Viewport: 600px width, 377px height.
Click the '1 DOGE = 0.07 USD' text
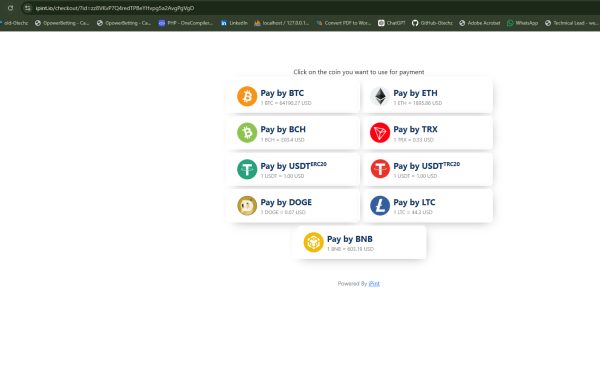pos(283,212)
